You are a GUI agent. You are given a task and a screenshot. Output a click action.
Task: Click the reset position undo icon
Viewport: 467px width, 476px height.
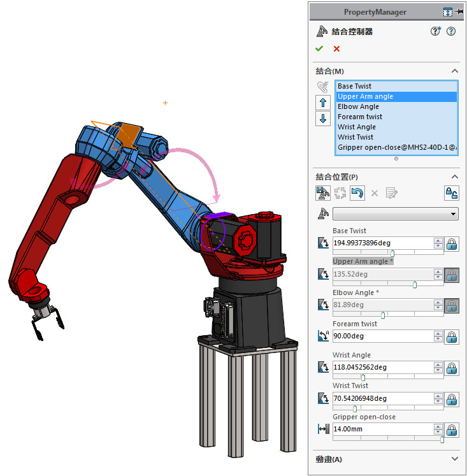(x=357, y=193)
